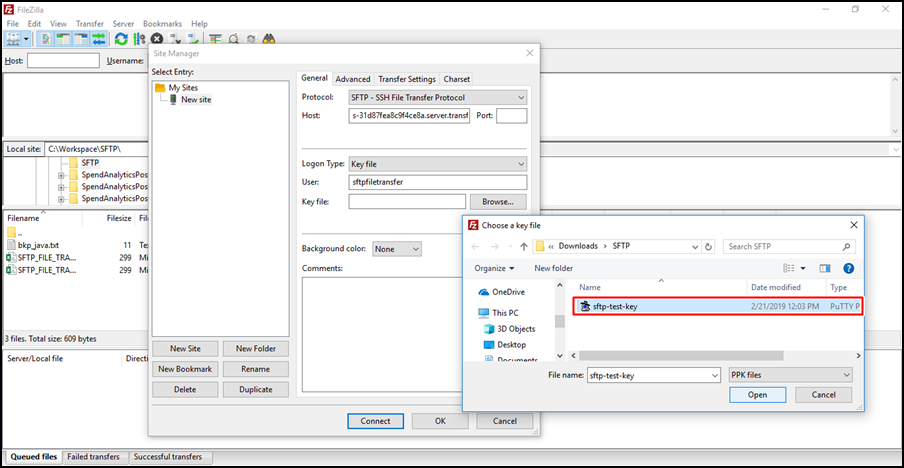Select This PC in the navigation pane
904x468 pixels.
(x=499, y=313)
